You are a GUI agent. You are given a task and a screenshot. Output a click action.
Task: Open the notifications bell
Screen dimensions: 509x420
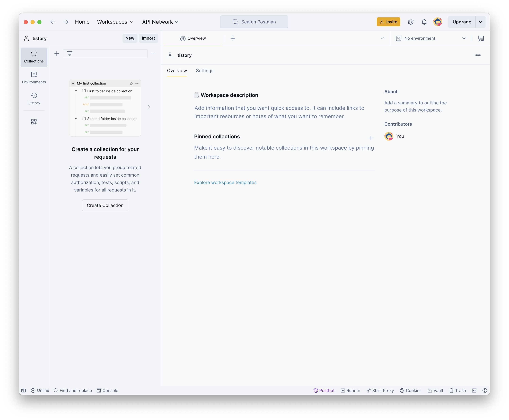point(424,22)
